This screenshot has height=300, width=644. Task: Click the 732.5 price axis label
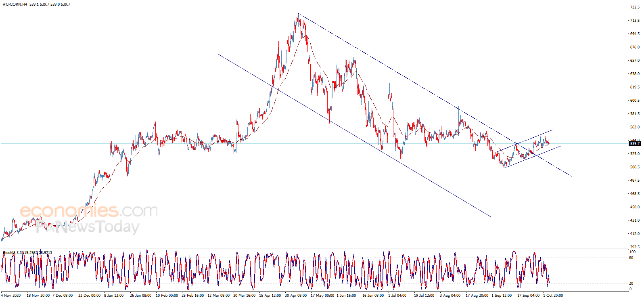click(635, 7)
